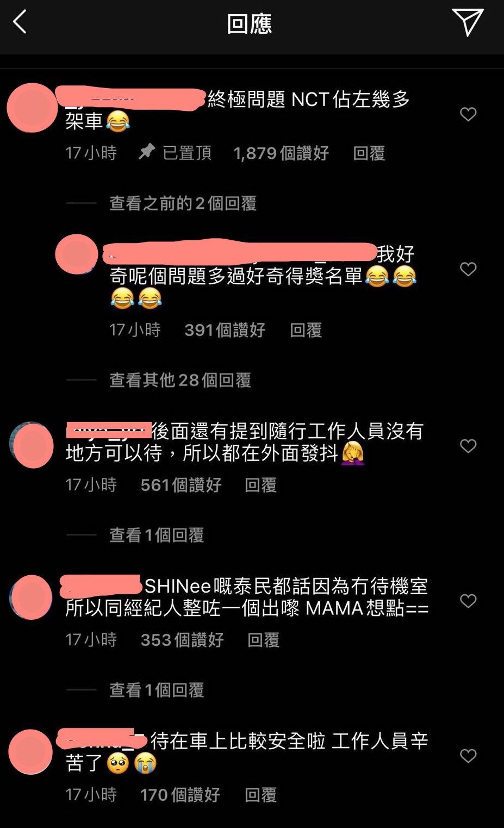Expand 查看1個回覆 under 561-likes comment
This screenshot has height=828, width=504.
157,535
